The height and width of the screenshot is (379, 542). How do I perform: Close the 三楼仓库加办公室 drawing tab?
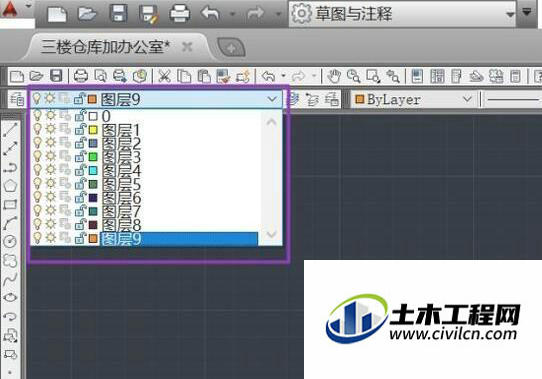(x=187, y=47)
